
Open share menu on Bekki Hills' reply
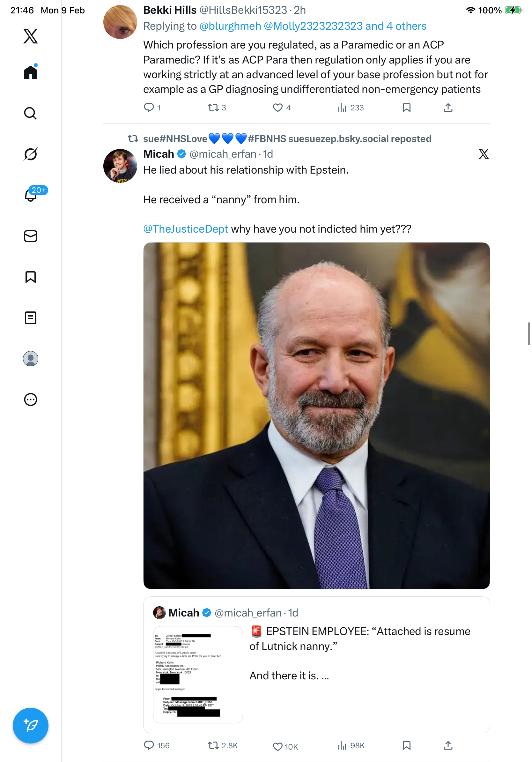pyautogui.click(x=448, y=108)
